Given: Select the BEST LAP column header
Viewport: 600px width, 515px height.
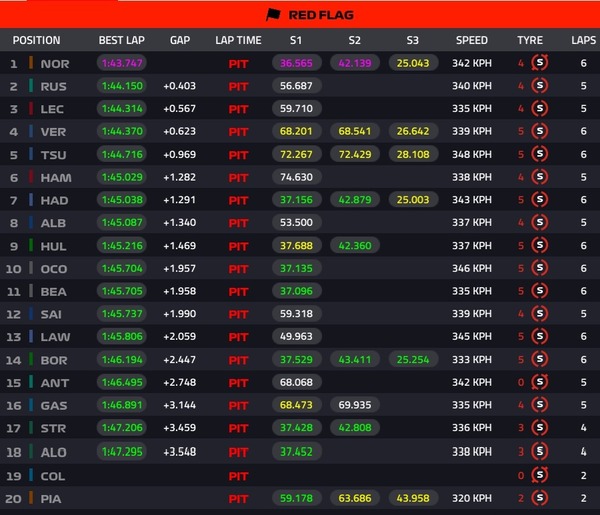Looking at the screenshot, I should tap(122, 40).
